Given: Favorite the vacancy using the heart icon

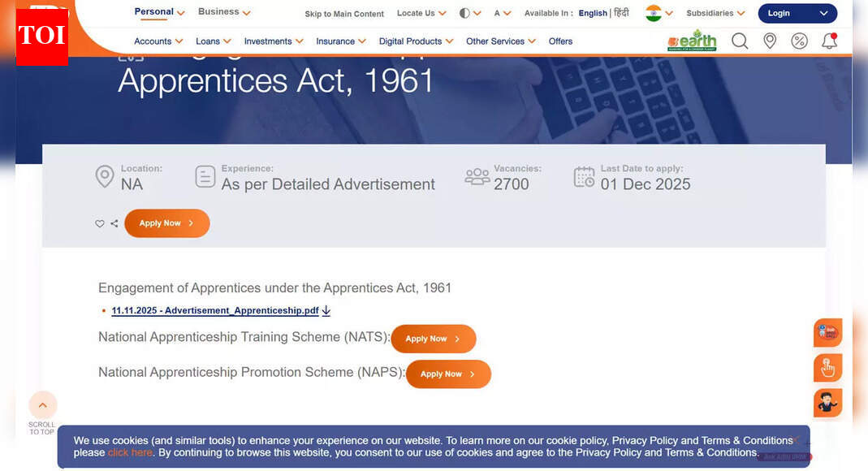Looking at the screenshot, I should tap(100, 223).
